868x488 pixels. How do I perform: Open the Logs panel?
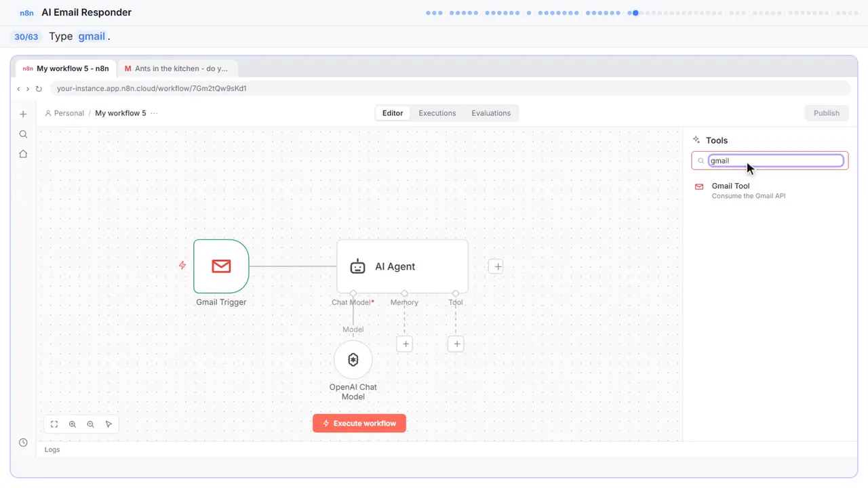click(52, 449)
